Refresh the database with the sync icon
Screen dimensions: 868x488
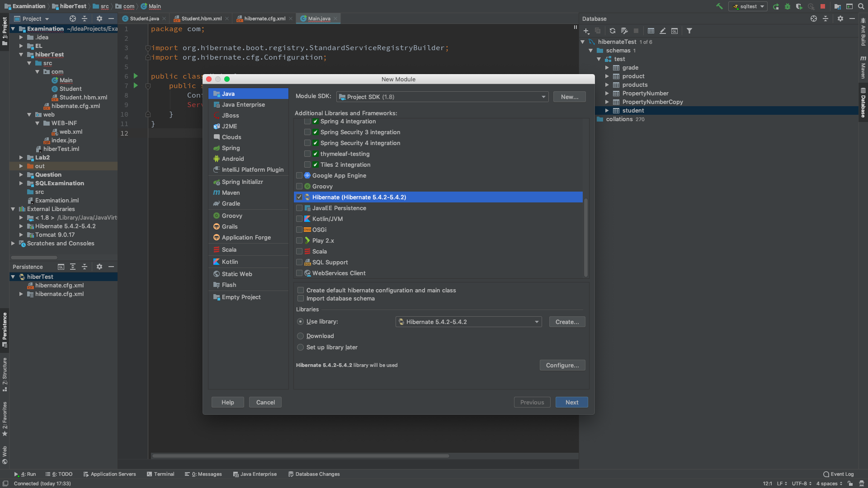click(612, 31)
